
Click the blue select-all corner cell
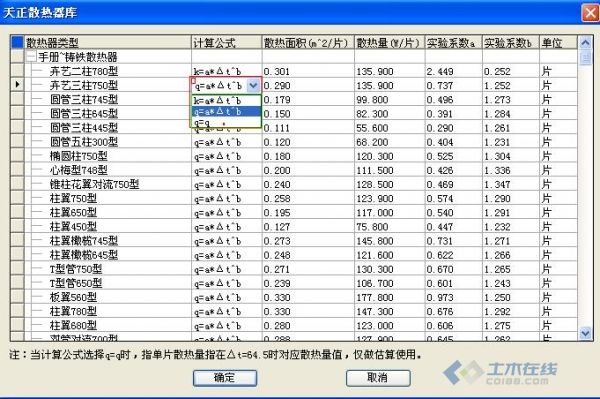17,42
